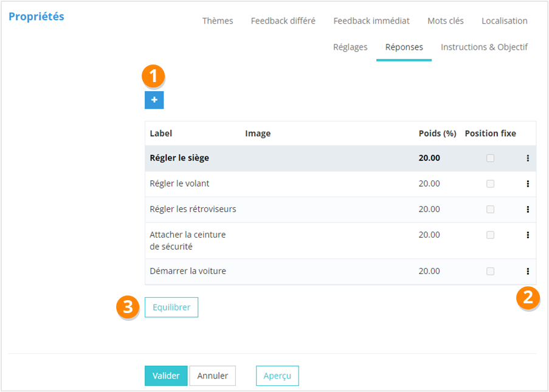Open three-dot menu for Régler le siège
Viewport: 549px width, 392px height.
[527, 158]
